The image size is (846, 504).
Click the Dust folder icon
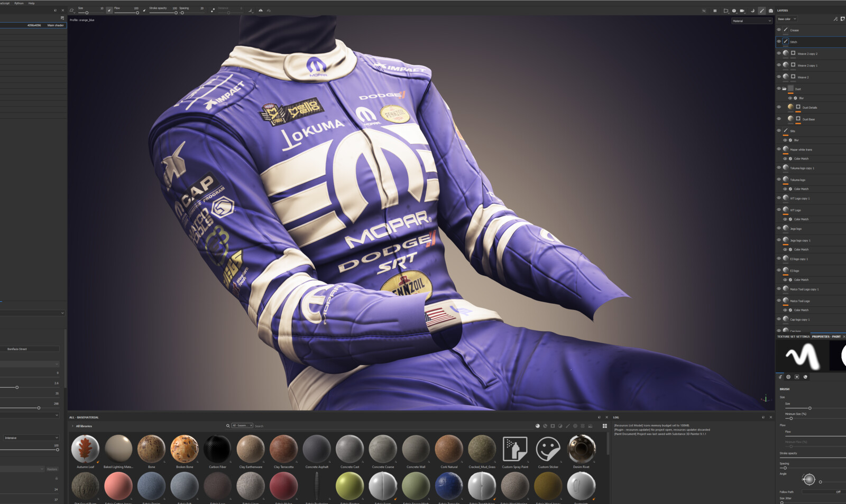[x=785, y=89]
